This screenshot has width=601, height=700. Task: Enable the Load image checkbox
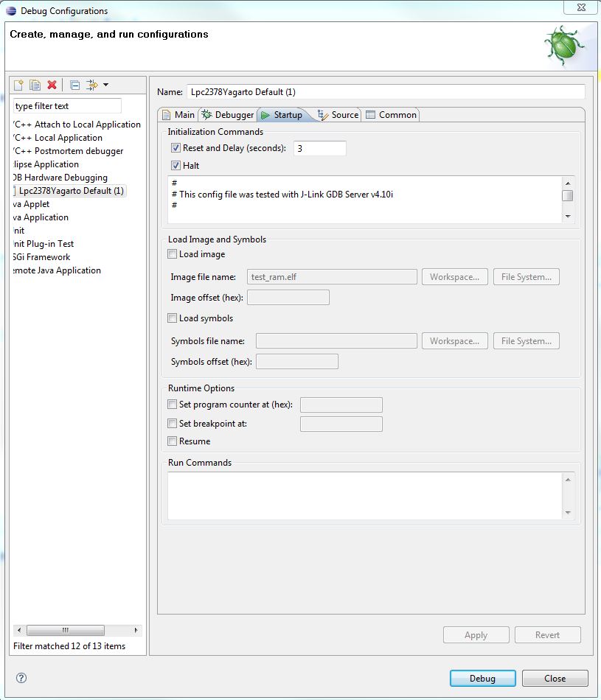172,254
